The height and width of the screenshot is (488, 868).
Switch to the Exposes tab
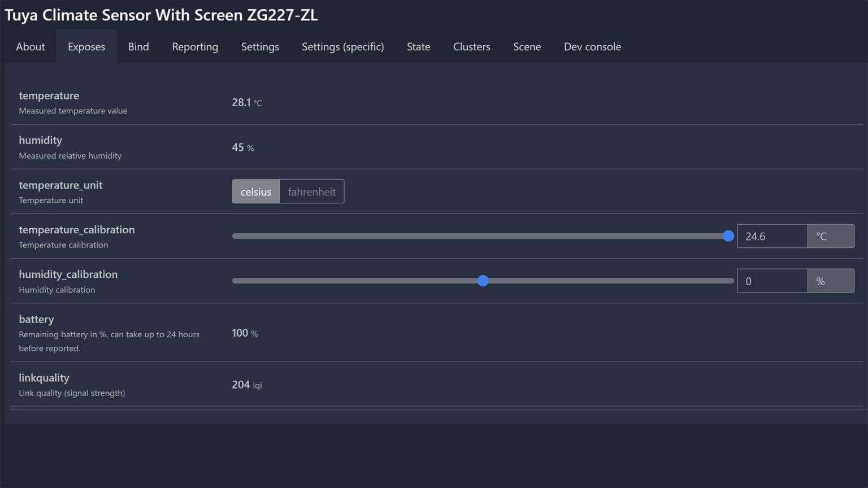coord(86,47)
